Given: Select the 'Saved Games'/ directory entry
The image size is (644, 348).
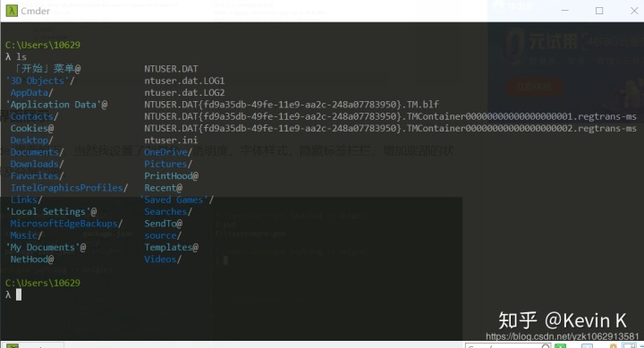Looking at the screenshot, I should [x=176, y=199].
